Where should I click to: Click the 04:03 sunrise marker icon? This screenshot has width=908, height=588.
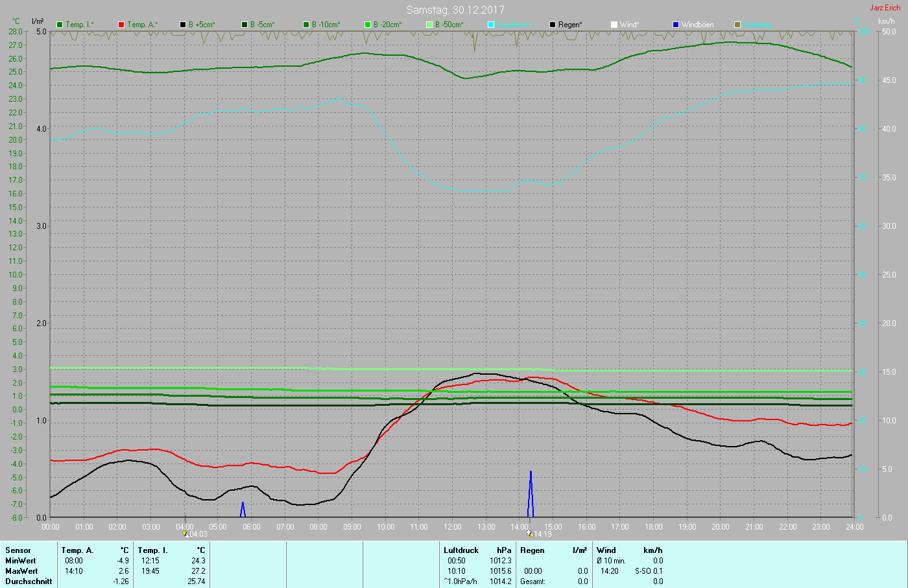tap(185, 534)
